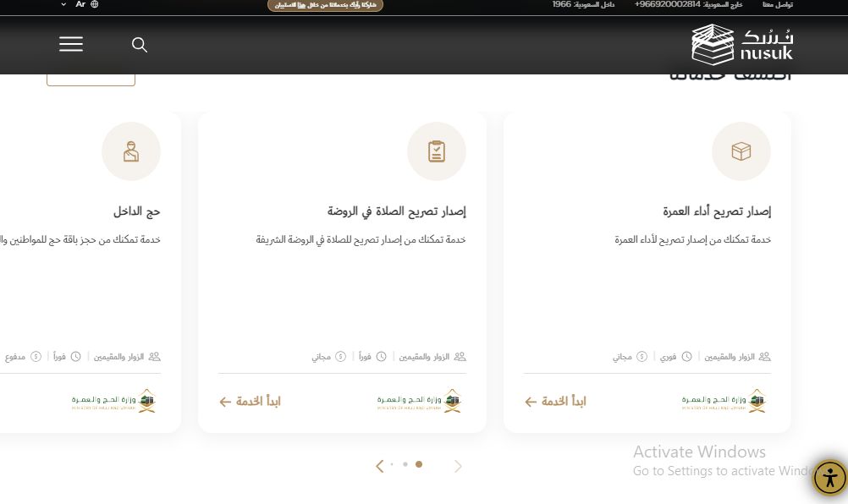The image size is (848, 504).
Task: Click the pilgrim icon on the domestic Hajj card
Action: (131, 151)
